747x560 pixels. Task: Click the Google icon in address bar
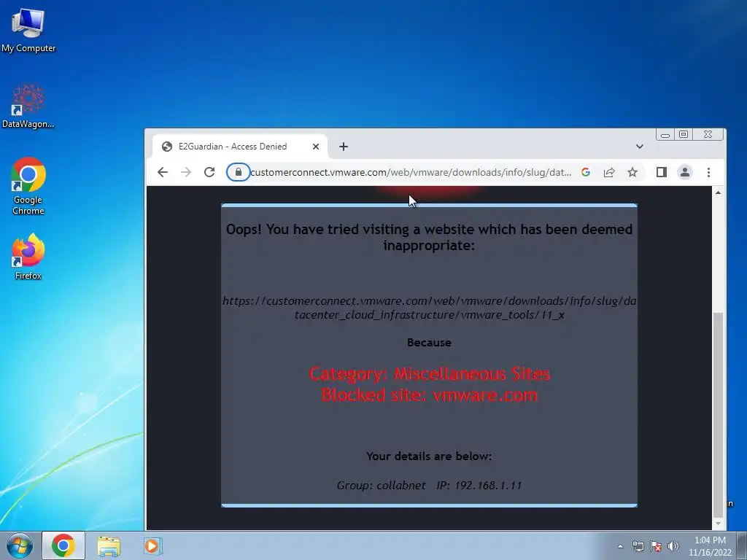(586, 172)
